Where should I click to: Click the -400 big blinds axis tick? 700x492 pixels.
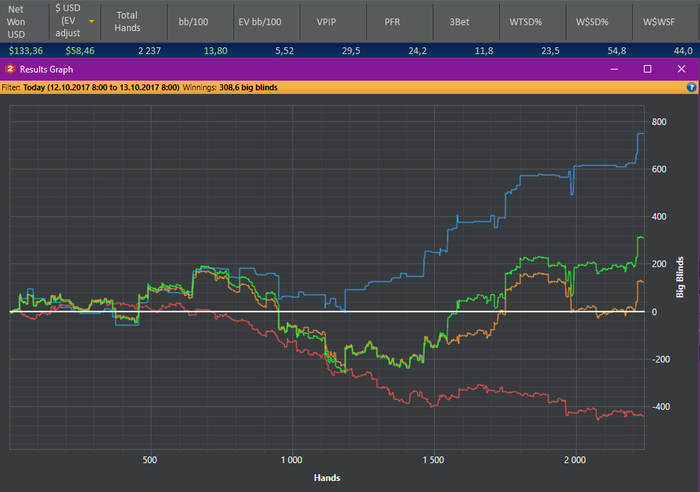[x=661, y=407]
